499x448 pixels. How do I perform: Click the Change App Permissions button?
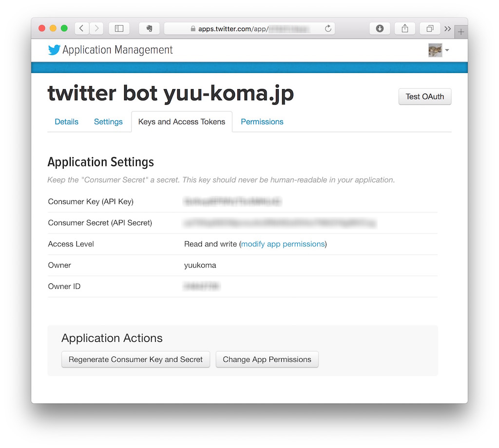267,359
